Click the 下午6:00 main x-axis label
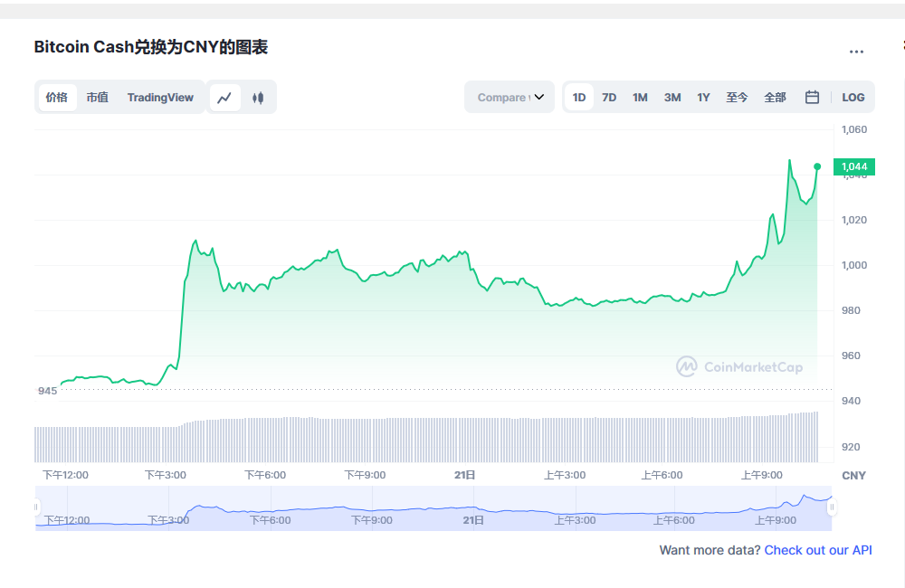Image resolution: width=905 pixels, height=588 pixels. (265, 475)
